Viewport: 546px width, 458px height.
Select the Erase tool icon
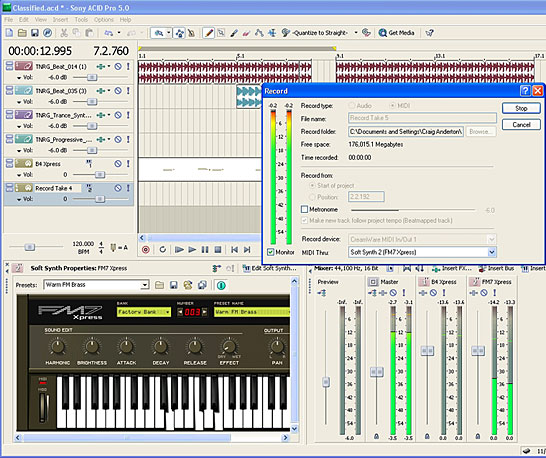[x=247, y=33]
